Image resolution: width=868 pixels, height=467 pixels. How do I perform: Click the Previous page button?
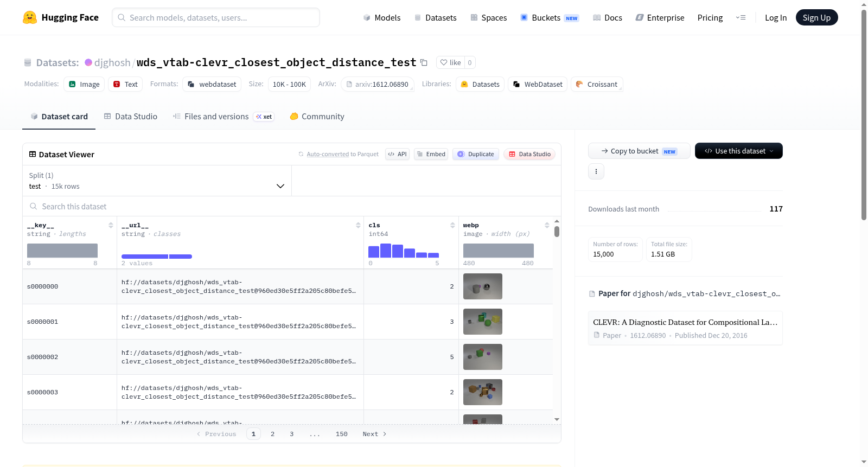(x=216, y=434)
